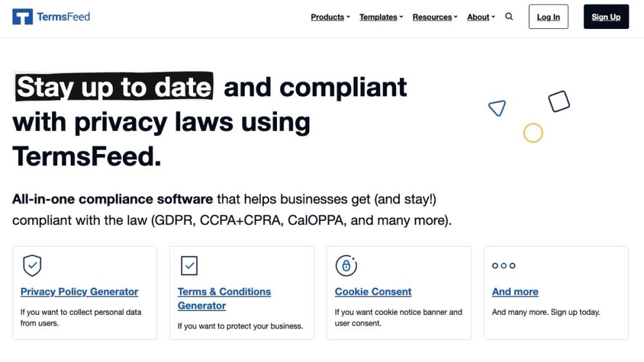Open Privacy Policy Generator link
The width and height of the screenshot is (644, 362).
[79, 291]
